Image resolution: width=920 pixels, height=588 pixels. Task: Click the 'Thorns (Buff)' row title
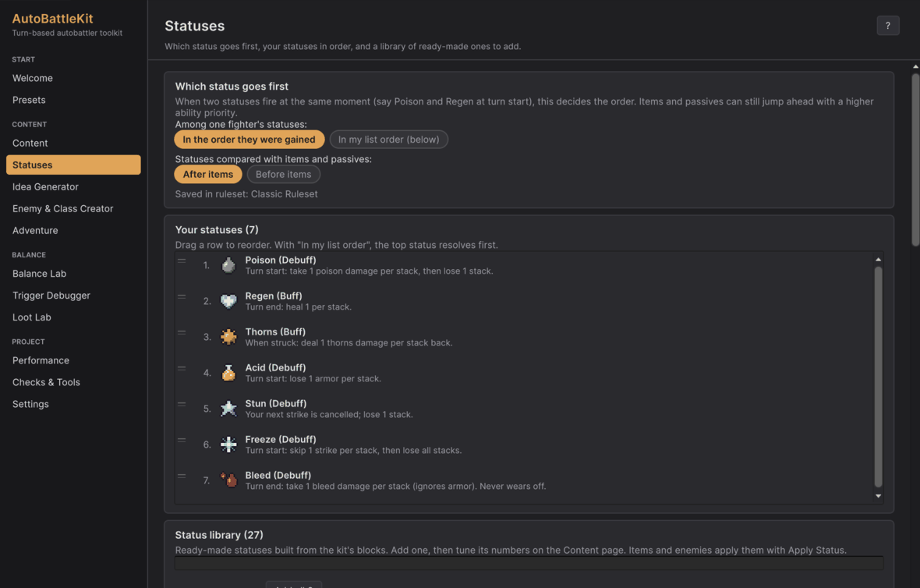tap(275, 331)
